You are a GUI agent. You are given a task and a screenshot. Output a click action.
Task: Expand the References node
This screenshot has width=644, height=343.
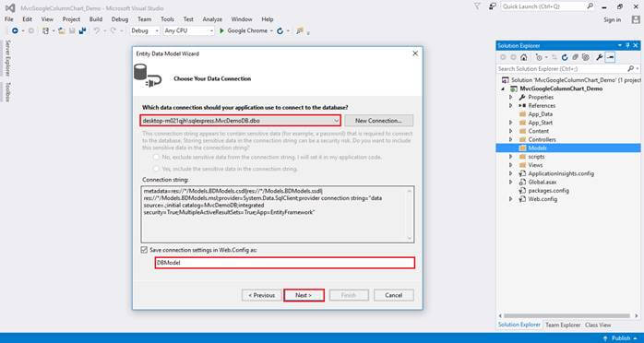coord(511,105)
